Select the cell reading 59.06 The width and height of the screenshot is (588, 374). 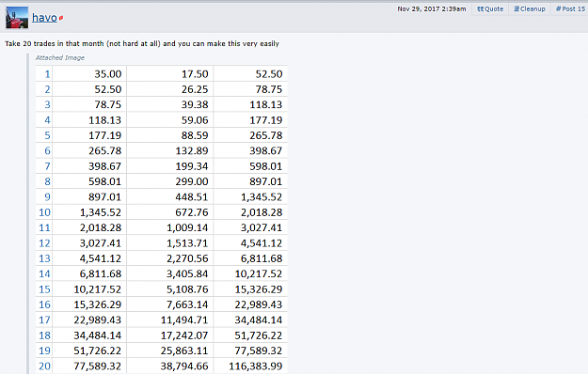170,119
